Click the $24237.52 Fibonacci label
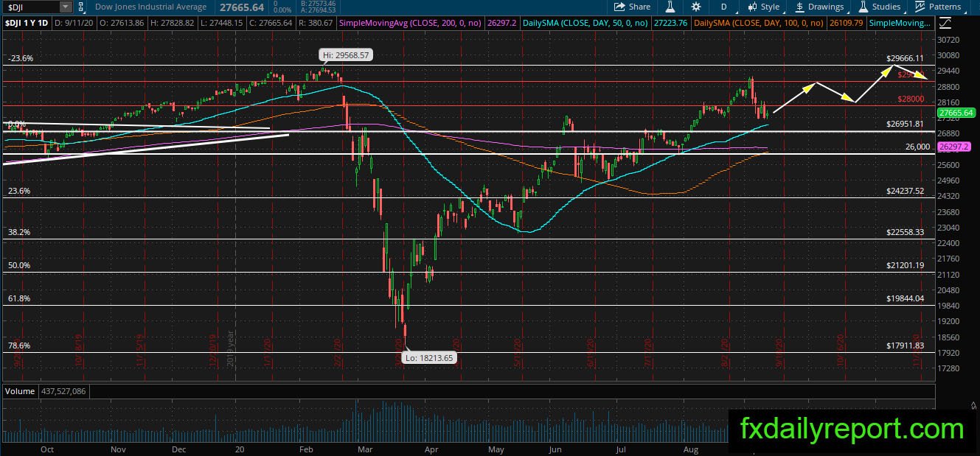The width and height of the screenshot is (980, 456). pos(905,191)
